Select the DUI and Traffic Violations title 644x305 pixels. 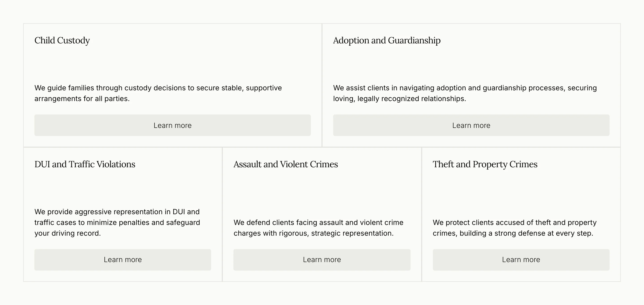click(85, 164)
